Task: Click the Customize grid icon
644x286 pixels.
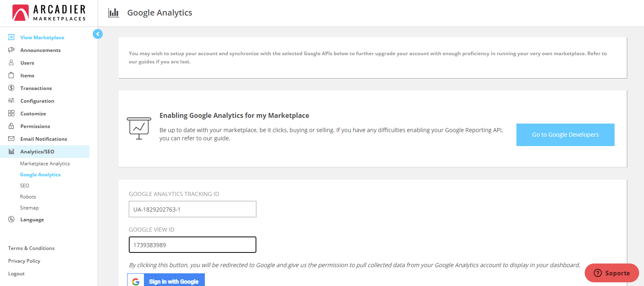Action: pos(11,113)
